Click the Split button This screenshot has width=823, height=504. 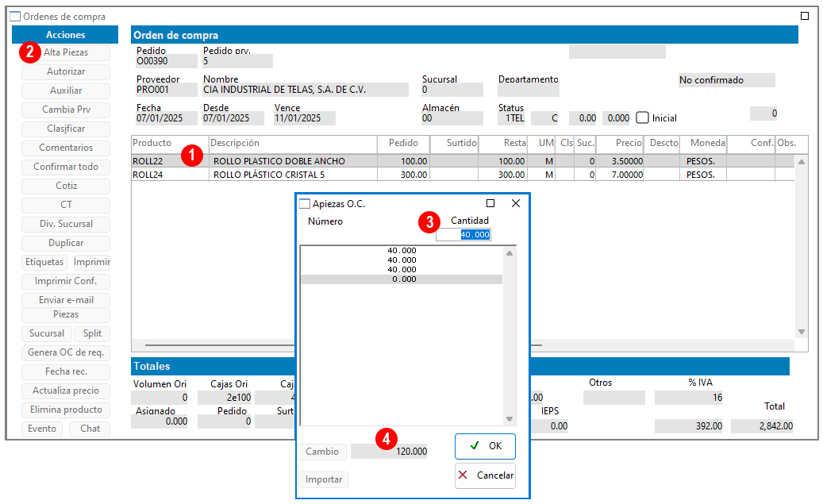coord(92,333)
